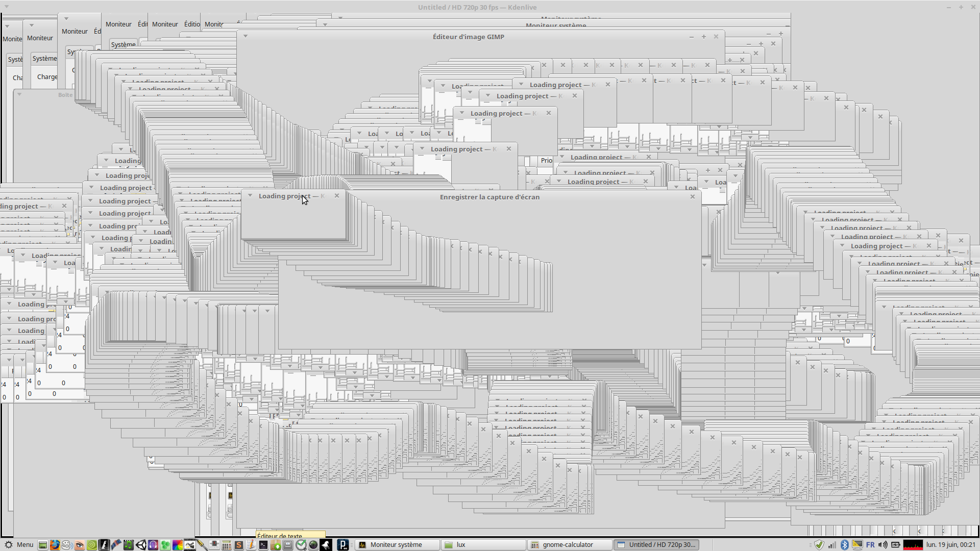Open the purple headphones application icon
This screenshot has width=980, height=551.
[x=153, y=545]
